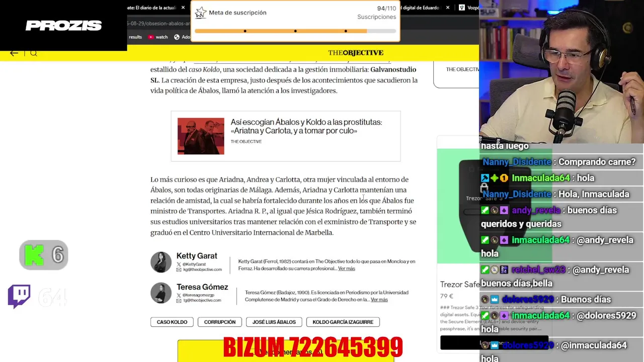Click the purple Twitch logo icon

(x=19, y=297)
